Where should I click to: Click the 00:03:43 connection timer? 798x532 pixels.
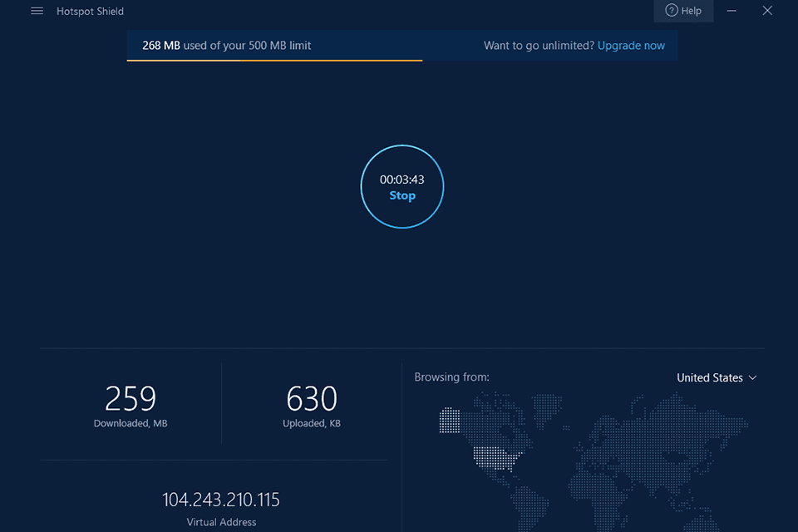click(x=402, y=180)
